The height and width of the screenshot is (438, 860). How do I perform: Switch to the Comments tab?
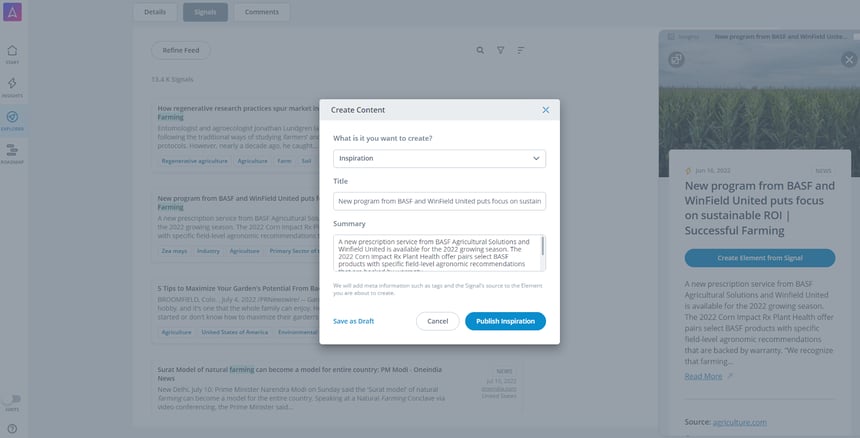[262, 12]
